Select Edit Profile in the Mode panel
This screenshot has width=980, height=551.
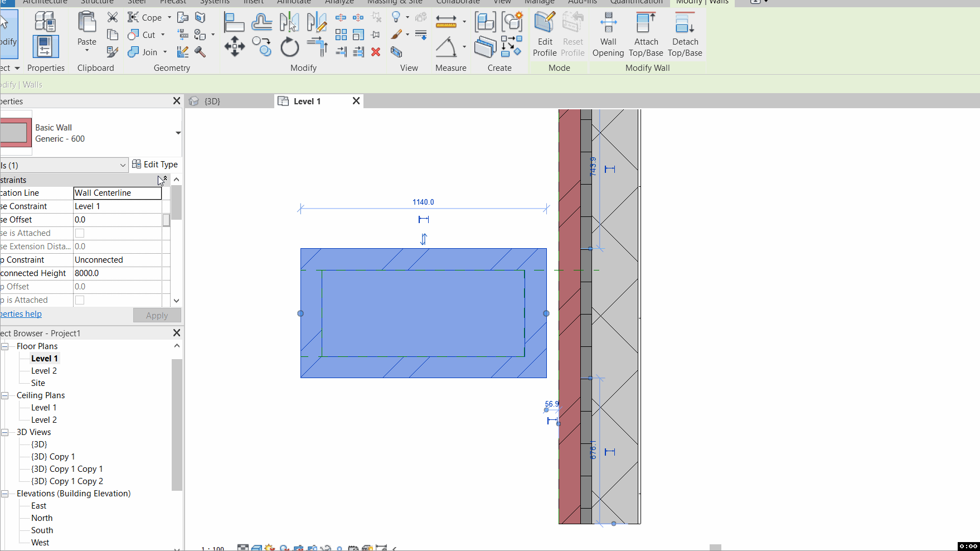pos(545,32)
